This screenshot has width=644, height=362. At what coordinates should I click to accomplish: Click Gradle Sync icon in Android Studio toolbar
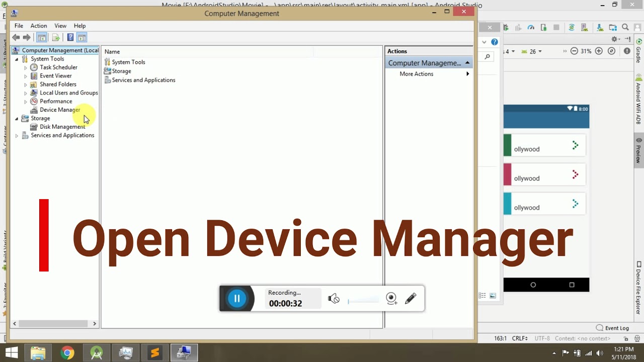tap(572, 28)
